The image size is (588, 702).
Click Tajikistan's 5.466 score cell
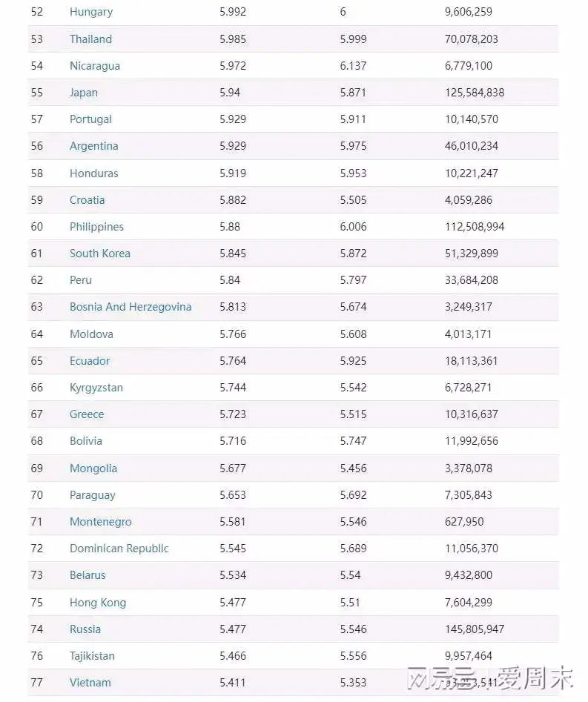233,656
